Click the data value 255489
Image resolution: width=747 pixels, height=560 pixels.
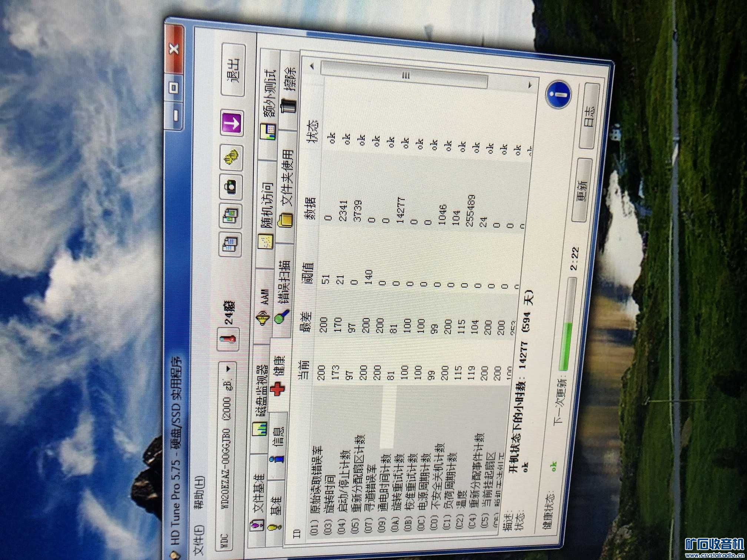(x=471, y=211)
